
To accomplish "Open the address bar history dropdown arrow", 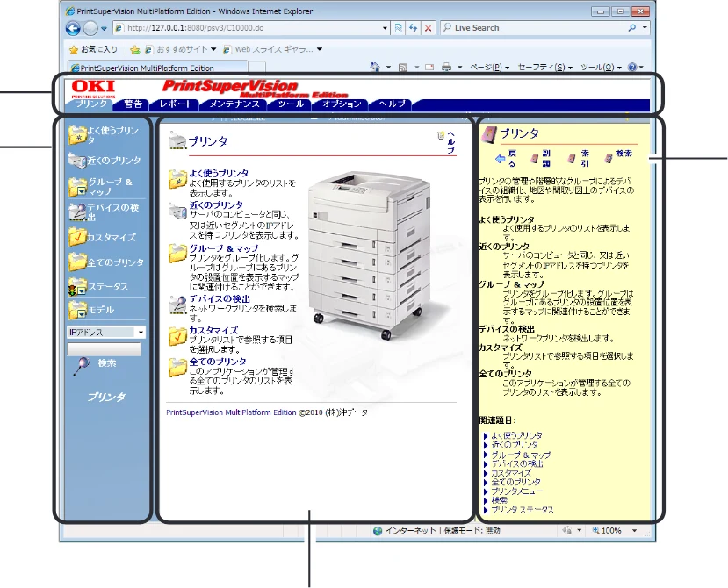I will [385, 28].
